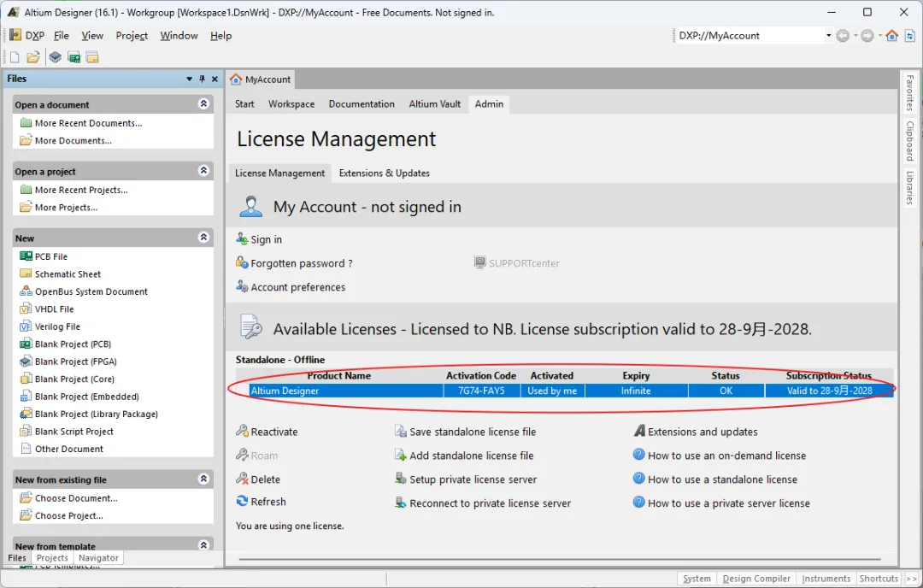The width and height of the screenshot is (923, 588).
Task: Click the System button in status bar
Action: click(x=697, y=579)
